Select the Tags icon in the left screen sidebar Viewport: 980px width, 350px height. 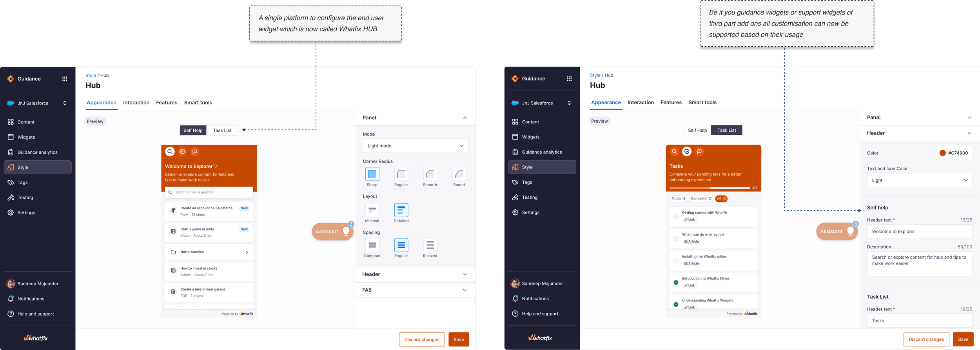tap(11, 182)
